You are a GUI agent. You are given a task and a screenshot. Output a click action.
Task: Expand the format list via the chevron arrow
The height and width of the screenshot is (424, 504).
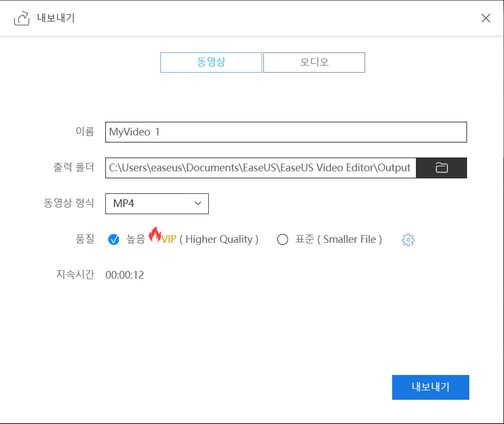tap(198, 204)
